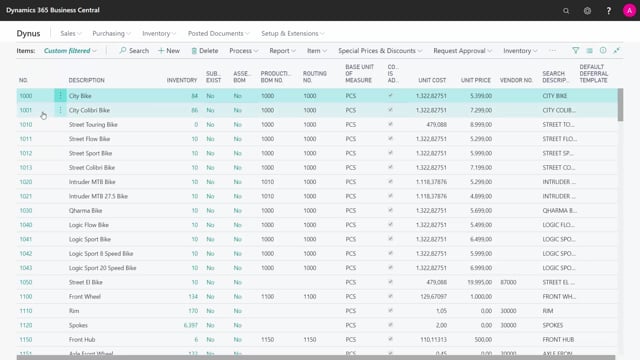Open item number 1100
The image size is (640, 360).
(x=26, y=296)
